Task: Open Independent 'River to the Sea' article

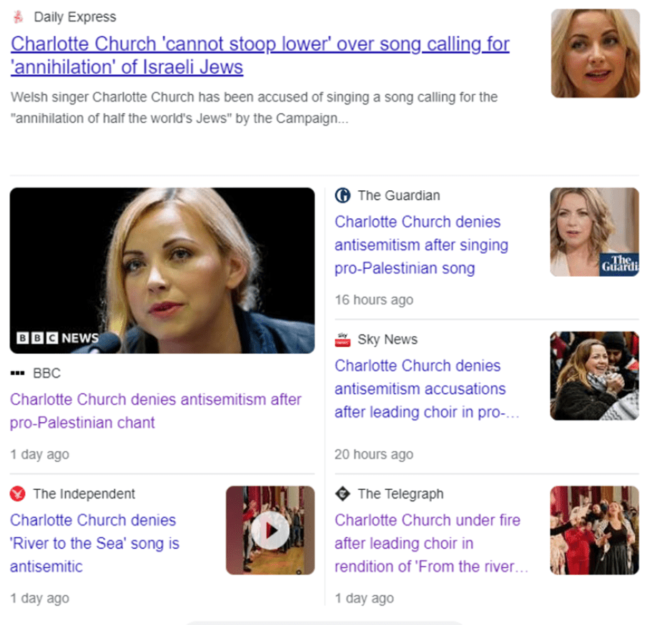Action: point(94,543)
